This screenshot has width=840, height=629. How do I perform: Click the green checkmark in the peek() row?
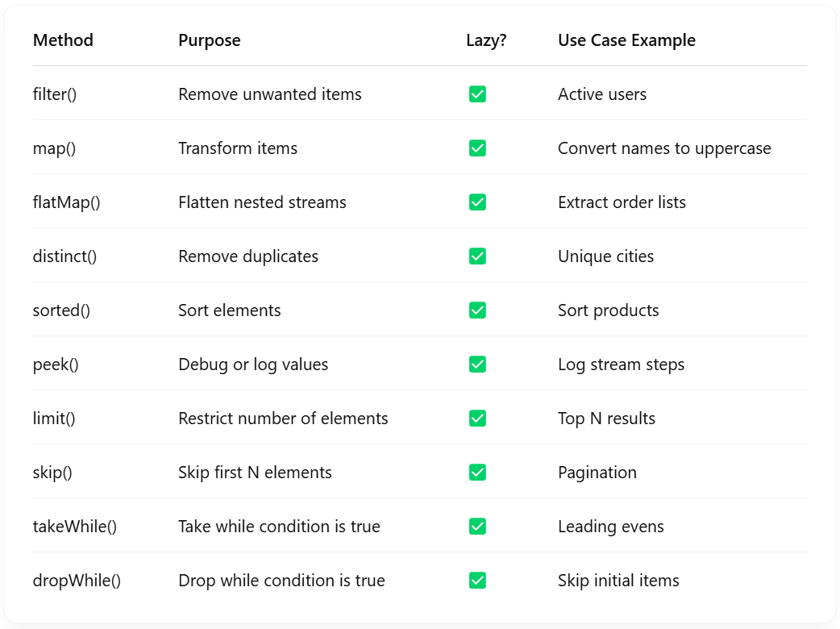(477, 364)
